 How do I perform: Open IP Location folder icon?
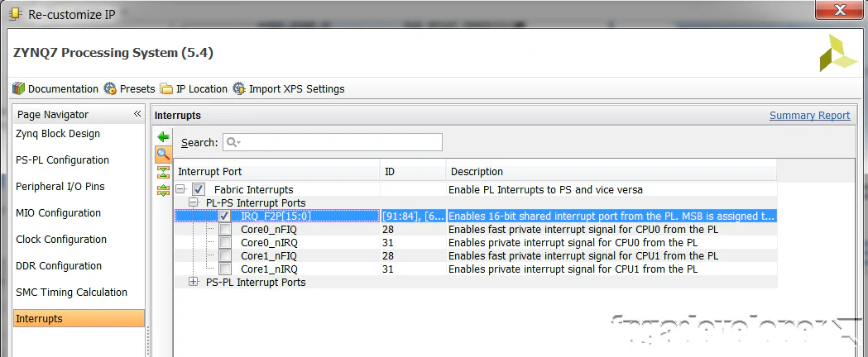tap(166, 88)
